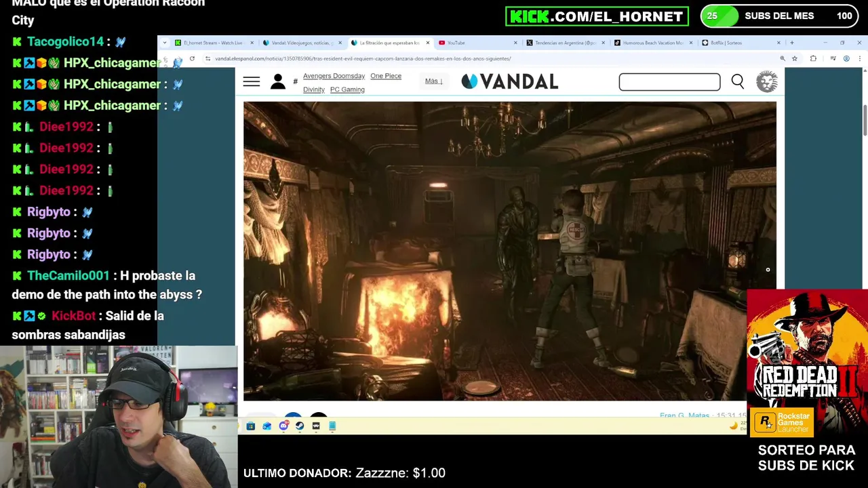Screen dimensions: 868x488
Task: Open the Vandal hamburger menu
Action: click(x=251, y=82)
